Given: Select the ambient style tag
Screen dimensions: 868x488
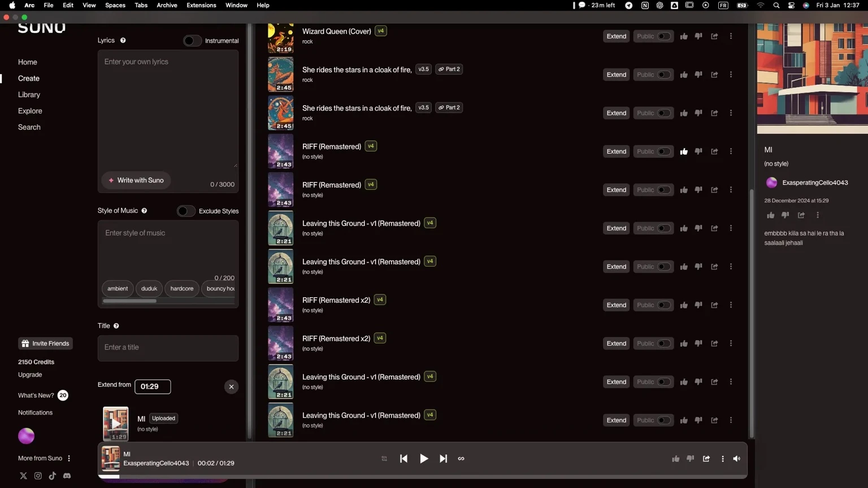Looking at the screenshot, I should tap(118, 289).
